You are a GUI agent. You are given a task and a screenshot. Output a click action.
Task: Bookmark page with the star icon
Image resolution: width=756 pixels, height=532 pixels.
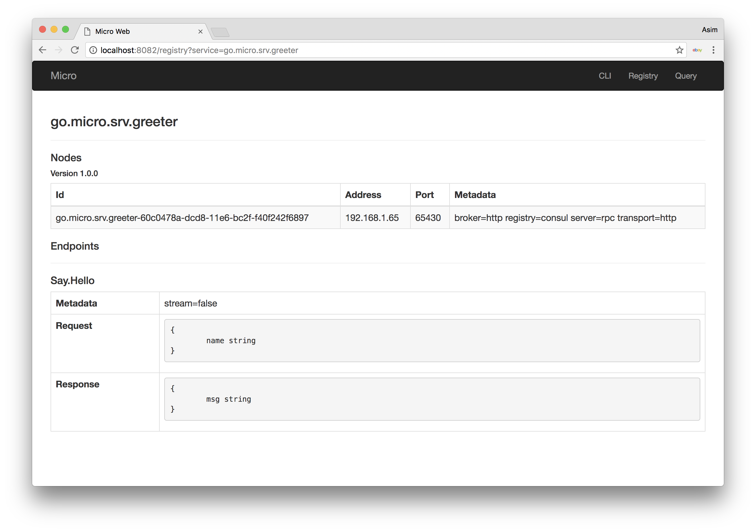coord(679,50)
